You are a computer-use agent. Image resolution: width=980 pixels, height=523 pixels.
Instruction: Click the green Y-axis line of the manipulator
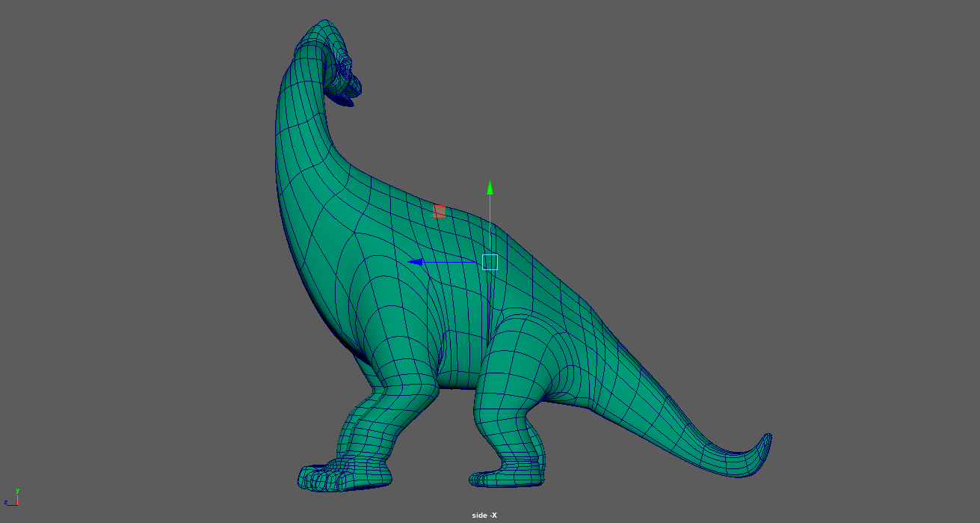tap(490, 224)
